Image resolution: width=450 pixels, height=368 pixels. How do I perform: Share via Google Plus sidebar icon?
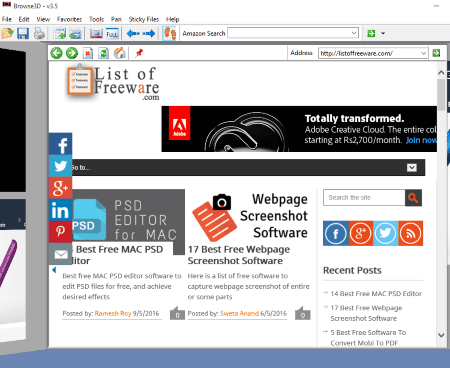click(x=60, y=188)
